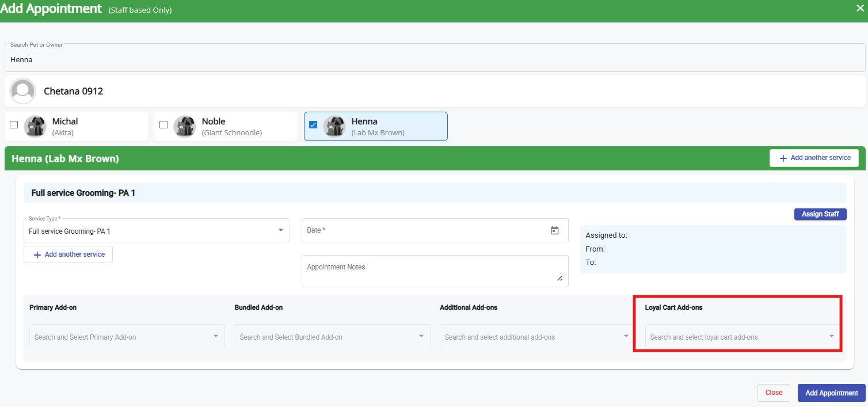868x407 pixels.
Task: Click the Assign Staff button
Action: 820,214
